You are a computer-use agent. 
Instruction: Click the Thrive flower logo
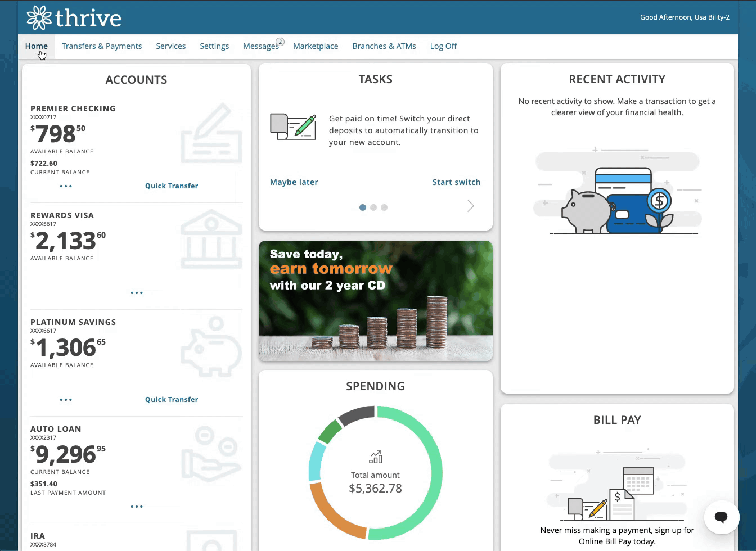pos(39,18)
